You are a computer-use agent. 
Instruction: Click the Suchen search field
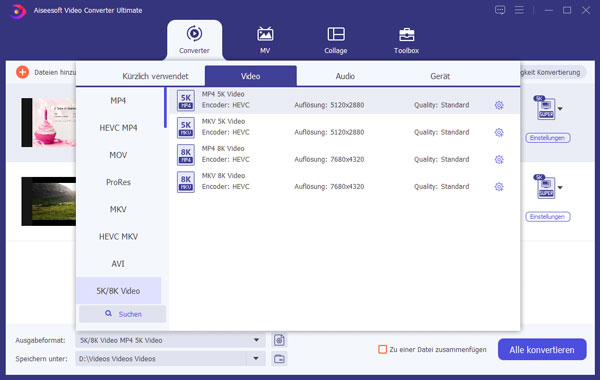click(122, 314)
